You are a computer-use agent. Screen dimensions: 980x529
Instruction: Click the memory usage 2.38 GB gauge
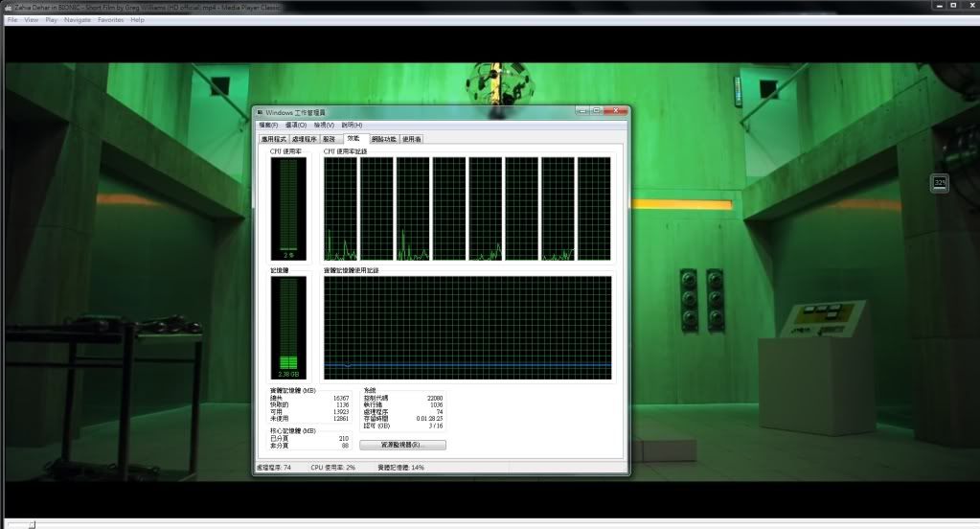pyautogui.click(x=288, y=327)
